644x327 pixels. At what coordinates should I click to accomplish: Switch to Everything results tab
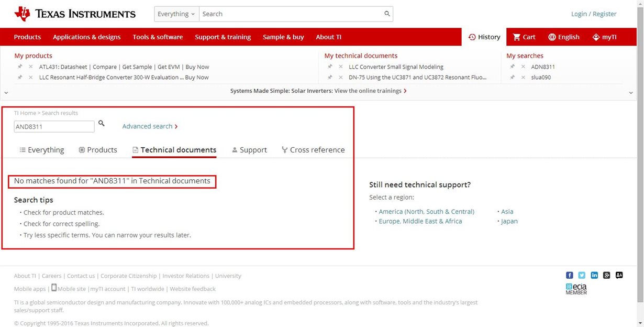point(41,150)
